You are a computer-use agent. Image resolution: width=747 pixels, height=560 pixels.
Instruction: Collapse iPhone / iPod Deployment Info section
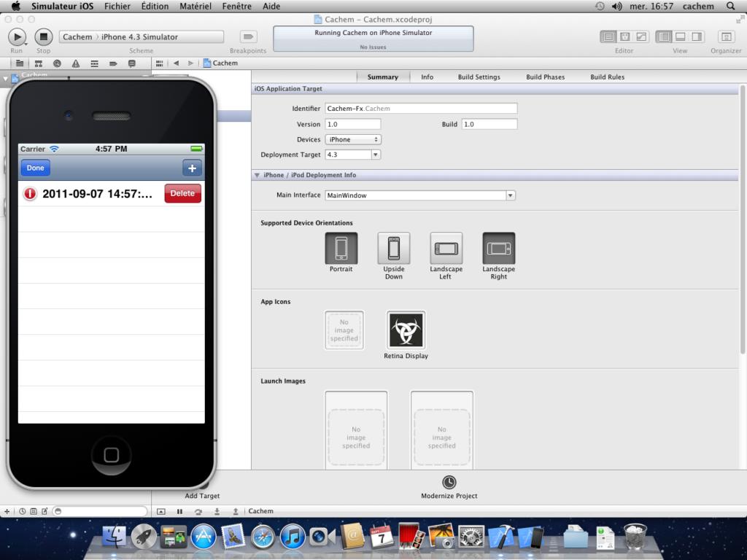click(x=258, y=175)
